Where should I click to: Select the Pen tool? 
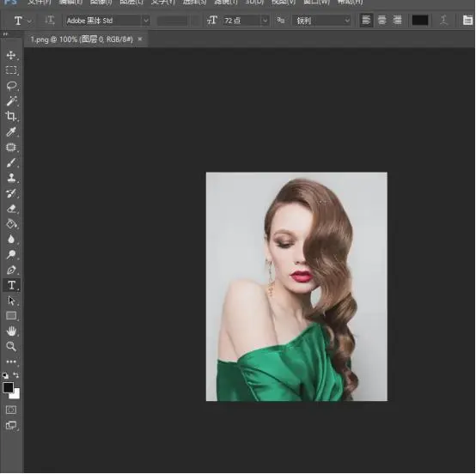pyautogui.click(x=11, y=270)
